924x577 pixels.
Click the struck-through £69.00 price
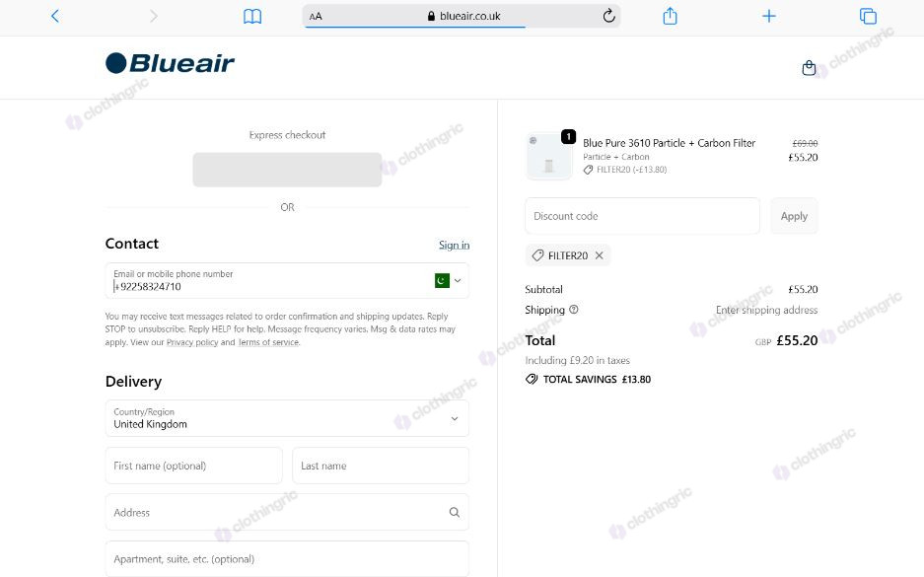click(x=805, y=143)
